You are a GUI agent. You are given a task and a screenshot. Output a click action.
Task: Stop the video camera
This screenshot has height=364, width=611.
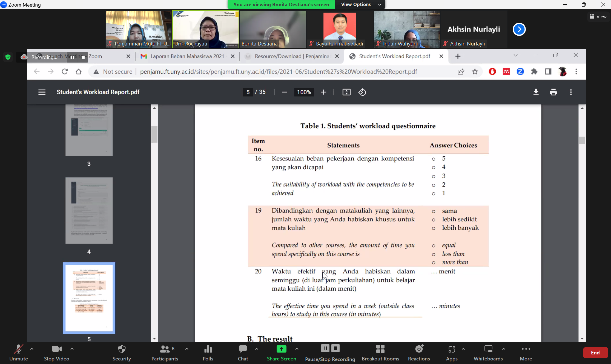(x=56, y=352)
